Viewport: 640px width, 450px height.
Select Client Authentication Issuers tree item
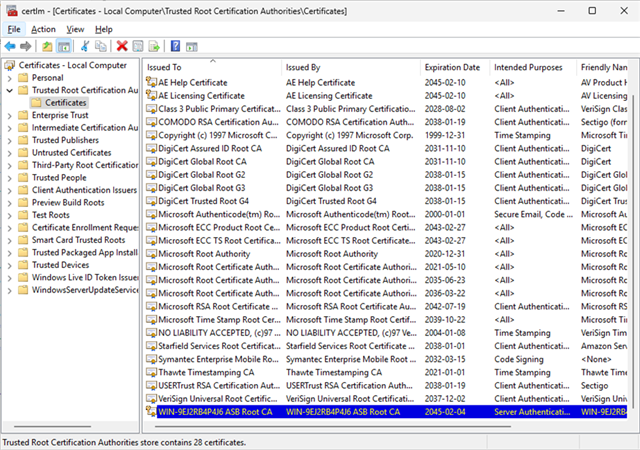[84, 190]
